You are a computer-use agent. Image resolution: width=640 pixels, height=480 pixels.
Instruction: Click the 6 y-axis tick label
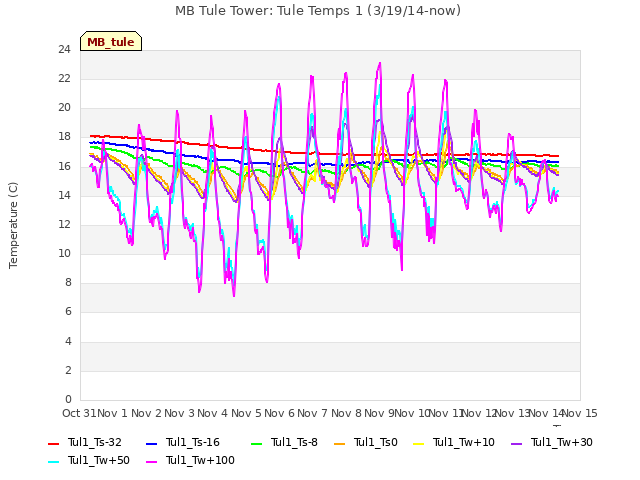pos(68,312)
